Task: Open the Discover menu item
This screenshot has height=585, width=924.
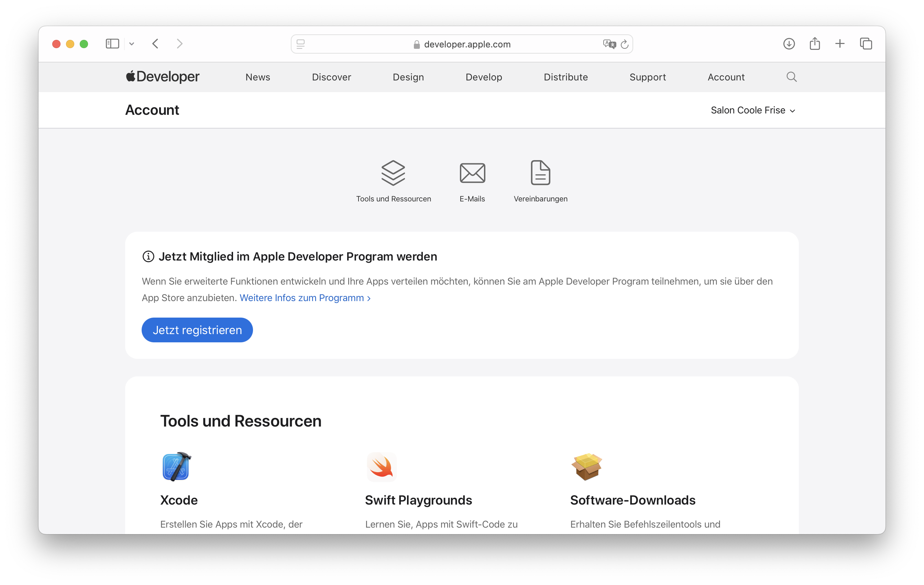Action: pyautogui.click(x=331, y=77)
